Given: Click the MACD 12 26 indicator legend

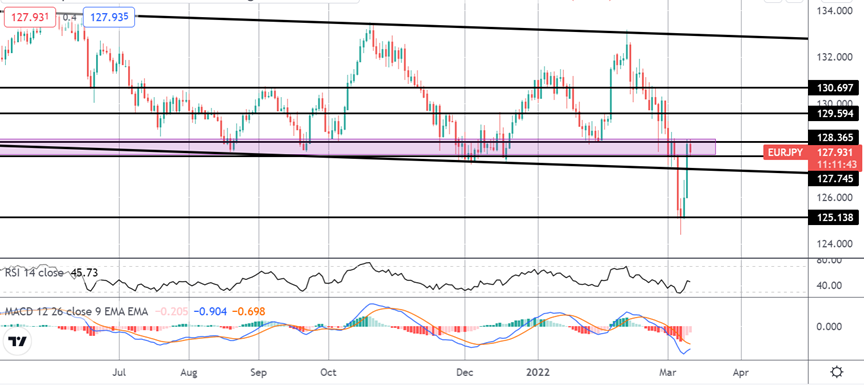Looking at the screenshot, I should click(x=76, y=312).
